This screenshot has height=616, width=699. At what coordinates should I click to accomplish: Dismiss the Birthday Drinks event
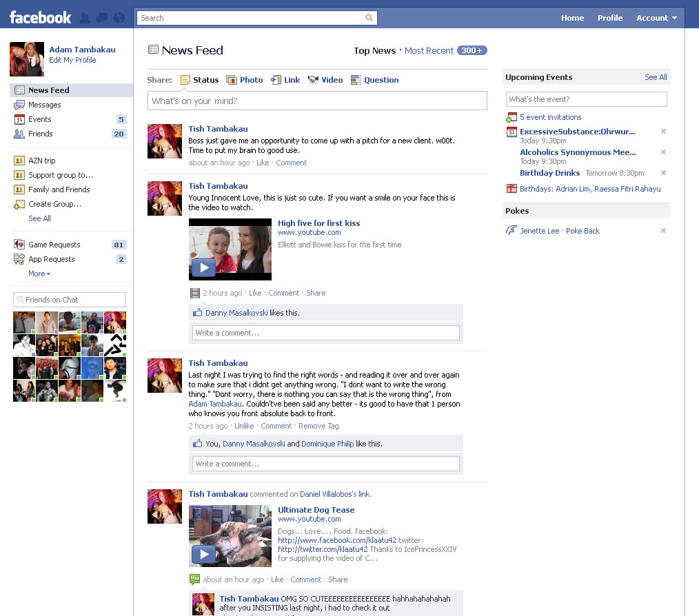point(663,172)
